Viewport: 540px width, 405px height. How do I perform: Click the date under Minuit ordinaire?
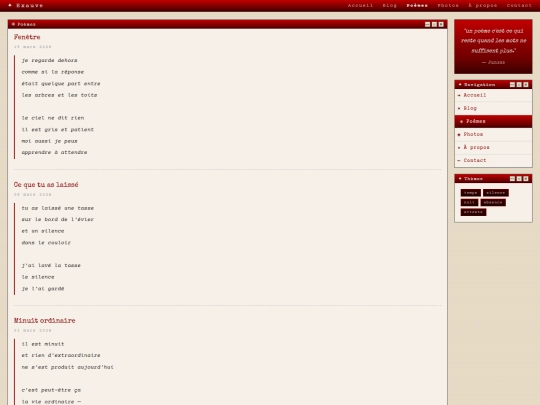click(x=33, y=331)
